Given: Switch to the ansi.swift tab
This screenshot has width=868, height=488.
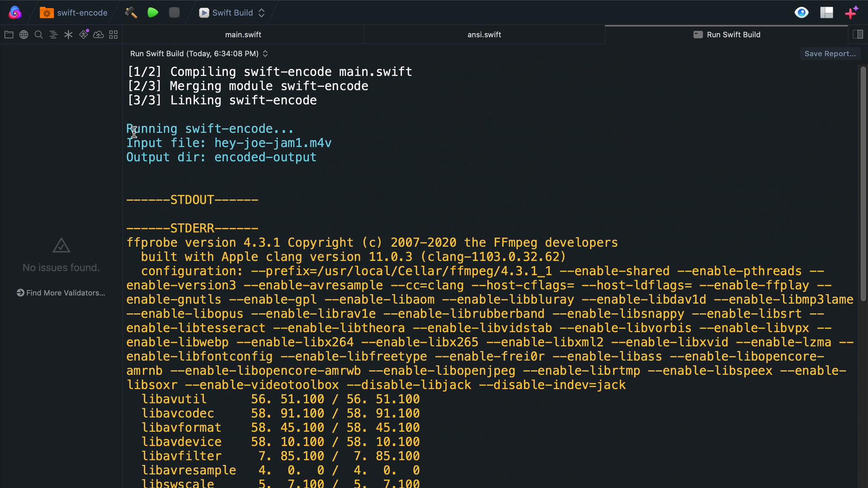Looking at the screenshot, I should (x=484, y=35).
